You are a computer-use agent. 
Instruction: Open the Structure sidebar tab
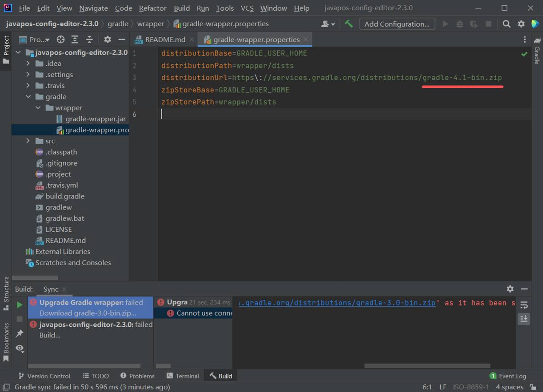tap(6, 293)
